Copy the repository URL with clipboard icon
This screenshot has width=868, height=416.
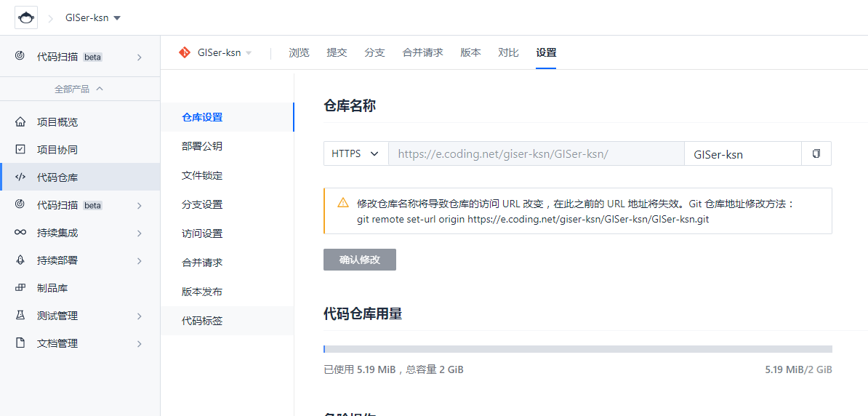click(816, 154)
